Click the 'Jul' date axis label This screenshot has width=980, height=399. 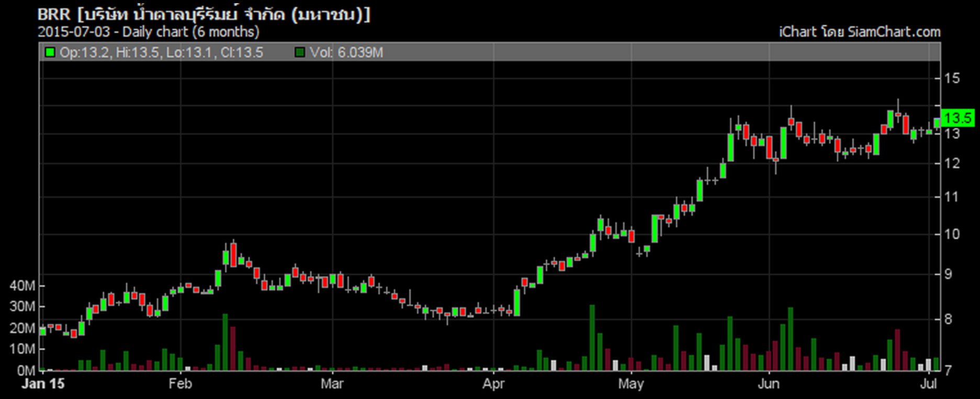click(x=928, y=384)
